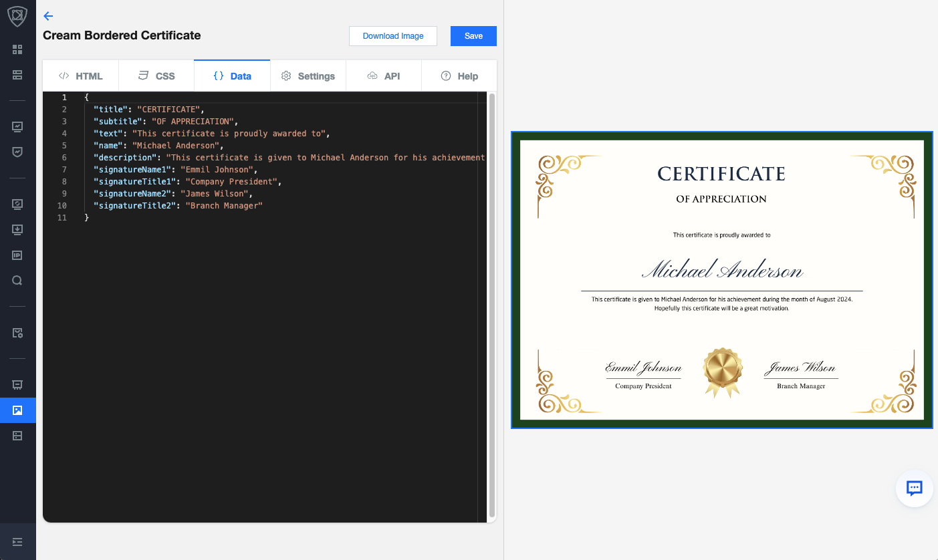Click the certificate preview image
Viewport: 938px width, 560px height.
[x=721, y=280]
